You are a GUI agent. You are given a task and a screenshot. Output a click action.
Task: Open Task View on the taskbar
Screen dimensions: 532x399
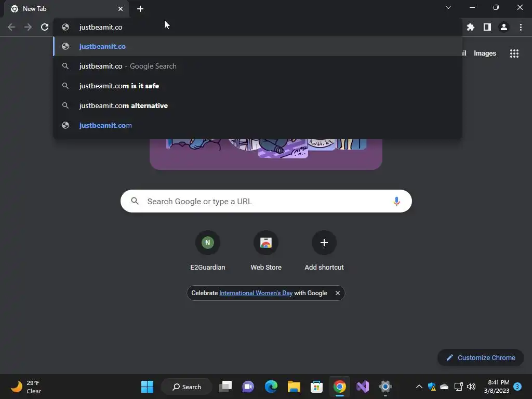pyautogui.click(x=225, y=387)
